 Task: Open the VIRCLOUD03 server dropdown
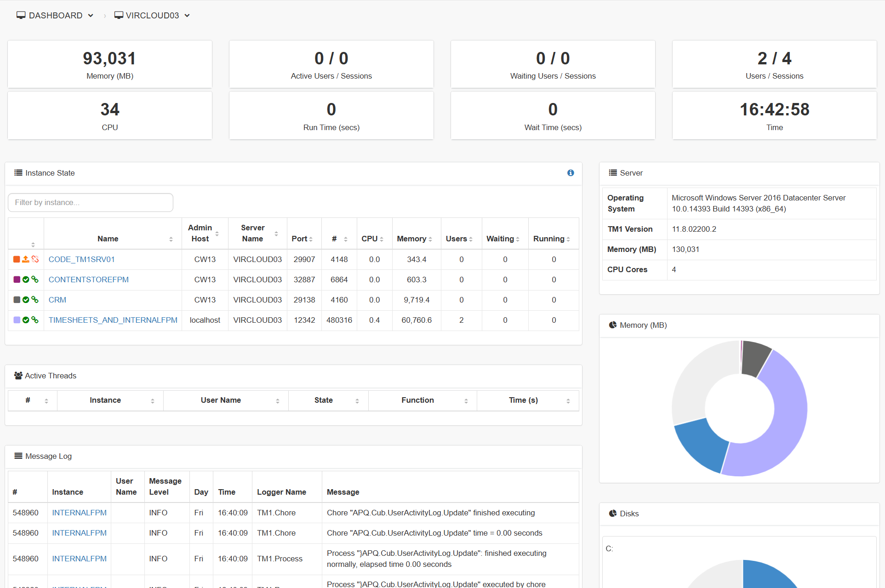pos(152,15)
